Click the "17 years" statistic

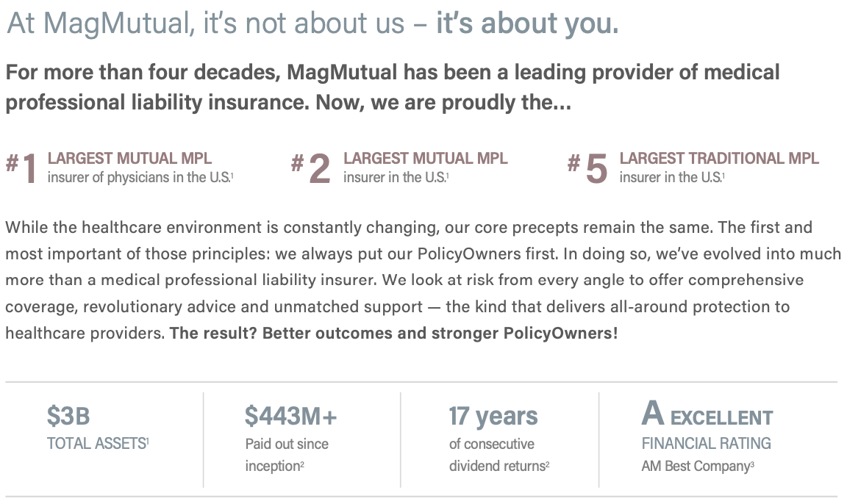tap(493, 417)
